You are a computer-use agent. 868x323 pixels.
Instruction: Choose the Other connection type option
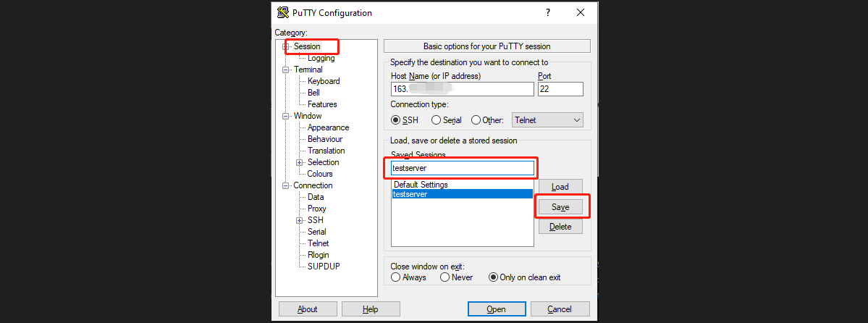point(476,120)
